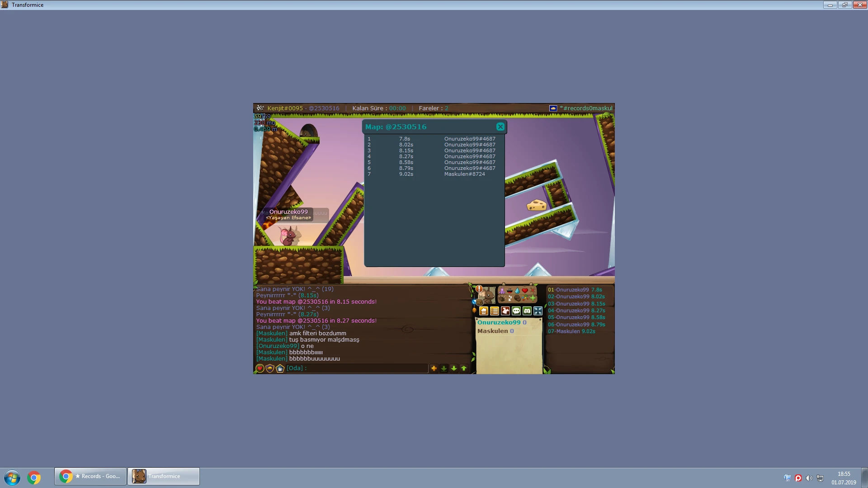Viewport: 868px width, 488px height.
Task: Click the 7.8s record time in panel
Action: tap(405, 139)
